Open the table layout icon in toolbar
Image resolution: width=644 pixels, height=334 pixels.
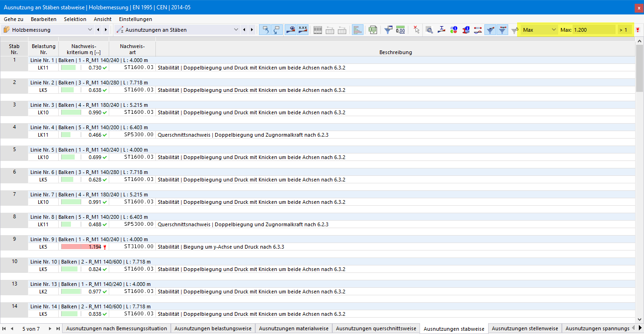tap(318, 30)
